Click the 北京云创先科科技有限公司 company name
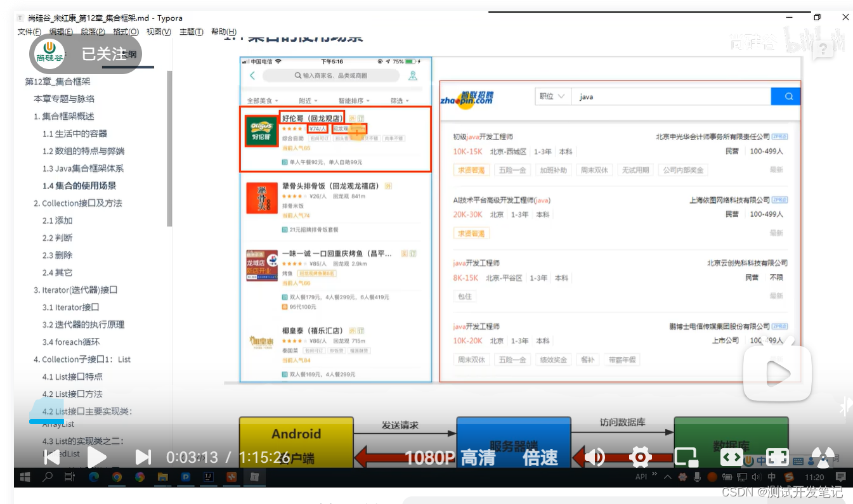This screenshot has width=853, height=504. point(747,263)
